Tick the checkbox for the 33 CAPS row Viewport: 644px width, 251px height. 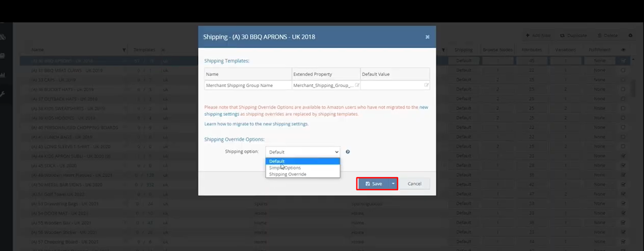[623, 80]
